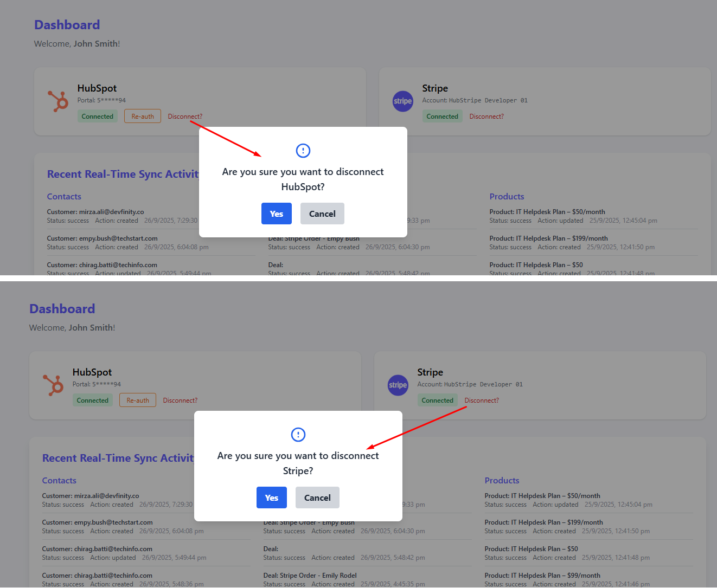The width and height of the screenshot is (717, 588).
Task: Click Stripe Connected badge behind the Stripe dialog
Action: point(438,400)
